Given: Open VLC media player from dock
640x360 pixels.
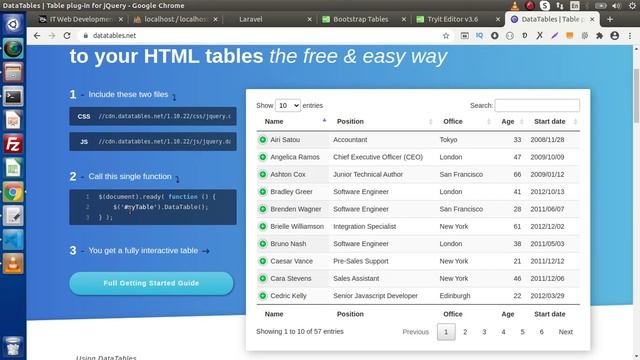Looking at the screenshot, I should (13, 264).
